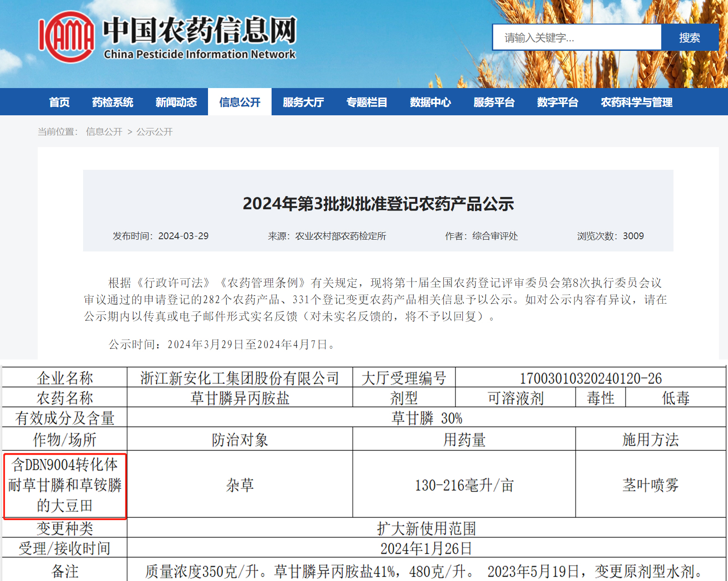
Task: Navigate to 首页 in the navigation bar
Action: (59, 102)
